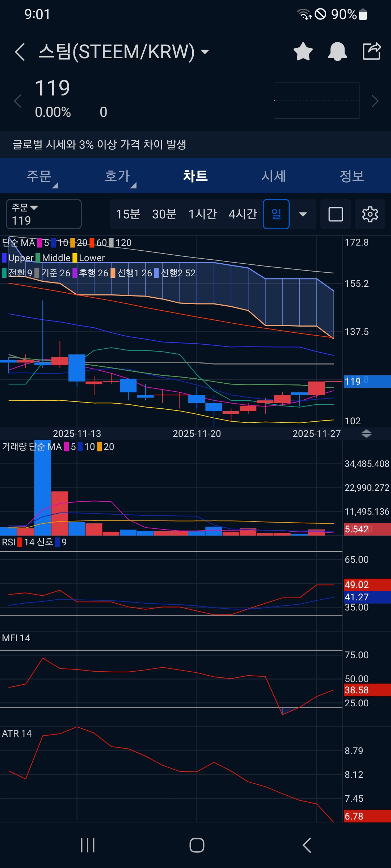Open 주문 119 order price dropdown
Image resolution: width=391 pixels, height=868 pixels.
[x=44, y=214]
